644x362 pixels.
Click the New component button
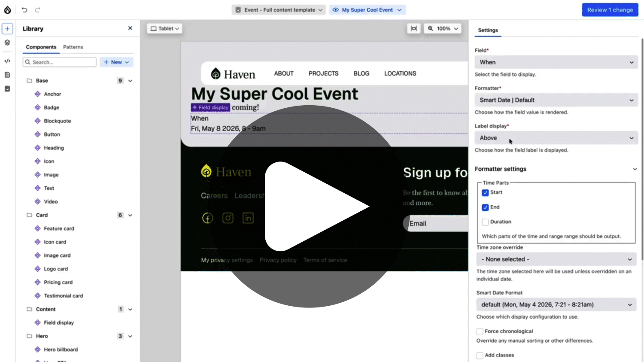pos(116,62)
